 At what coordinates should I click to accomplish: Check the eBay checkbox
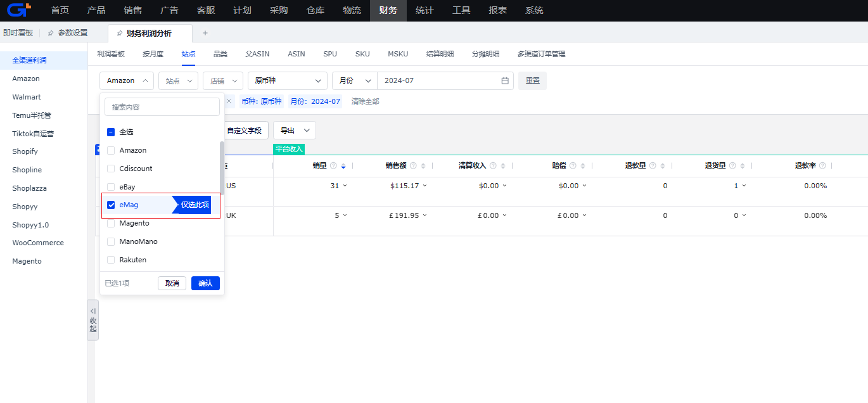pyautogui.click(x=111, y=187)
